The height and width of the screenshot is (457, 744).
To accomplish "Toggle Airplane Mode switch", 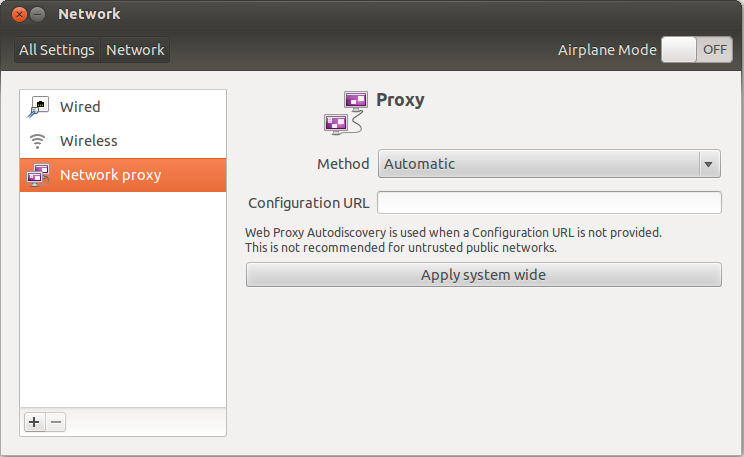I will click(697, 49).
